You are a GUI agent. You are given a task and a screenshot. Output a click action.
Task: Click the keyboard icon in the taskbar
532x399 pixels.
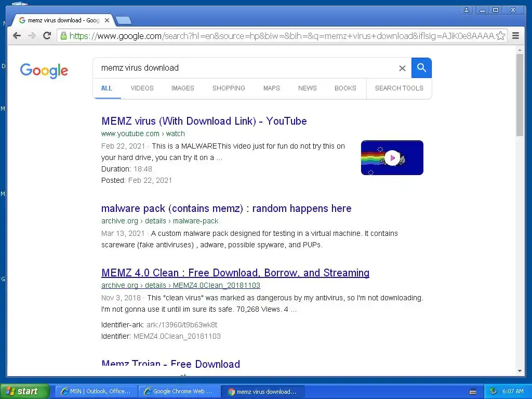tap(473, 392)
